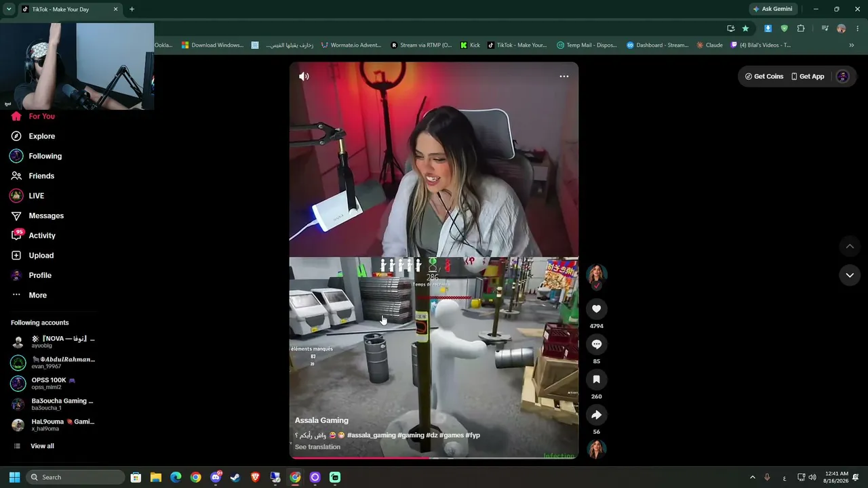This screenshot has height=488, width=868.
Task: Seek on the video progress bar
Action: pyautogui.click(x=434, y=458)
